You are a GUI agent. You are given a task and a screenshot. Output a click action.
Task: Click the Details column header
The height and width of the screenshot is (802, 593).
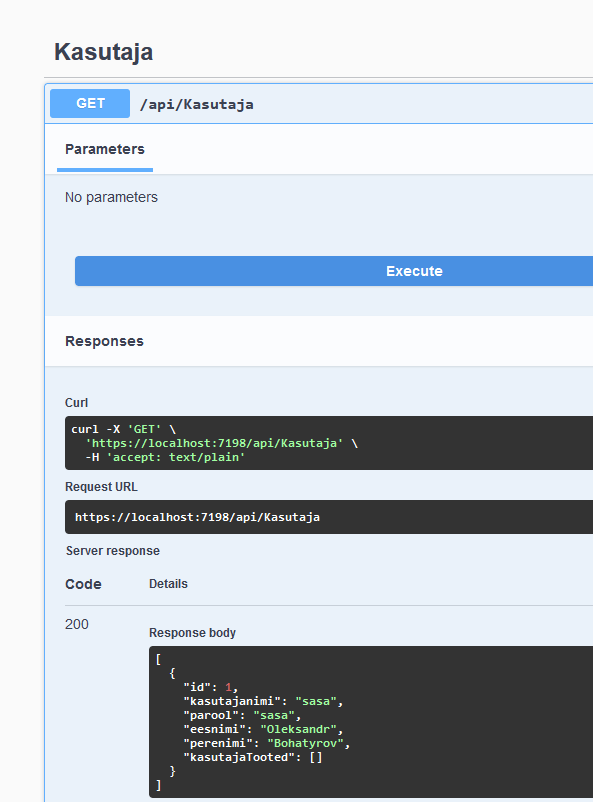pos(168,584)
